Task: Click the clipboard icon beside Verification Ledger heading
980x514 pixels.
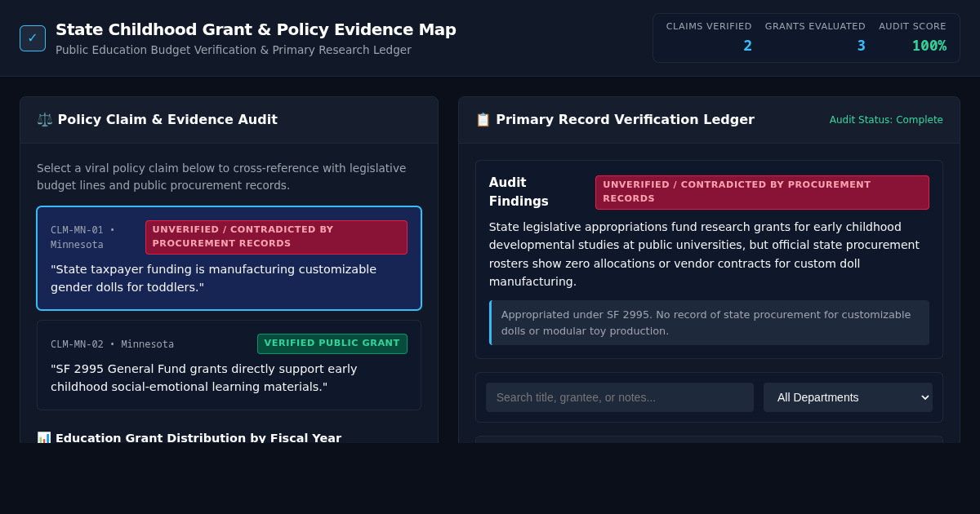Action: [483, 120]
